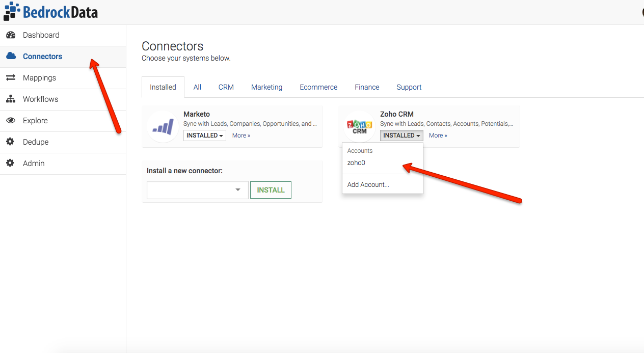Open the Dashboard page
Viewport: 644px width, 353px height.
[63, 35]
